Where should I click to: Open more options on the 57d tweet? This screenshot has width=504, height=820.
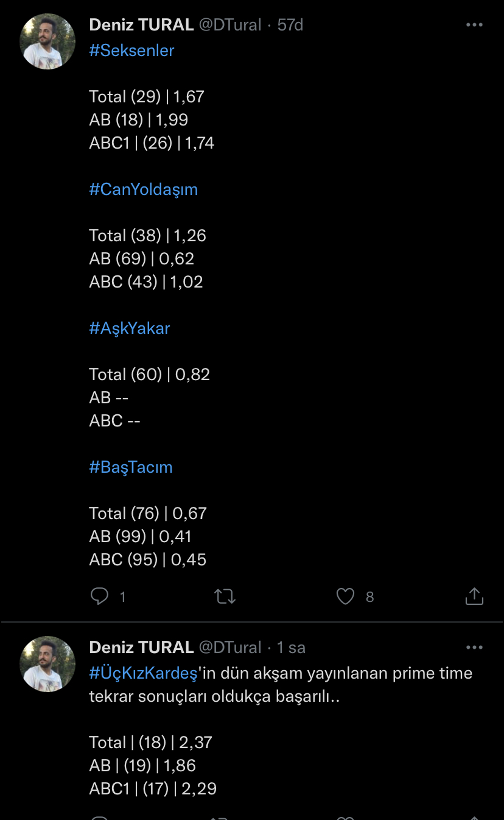pos(474,25)
